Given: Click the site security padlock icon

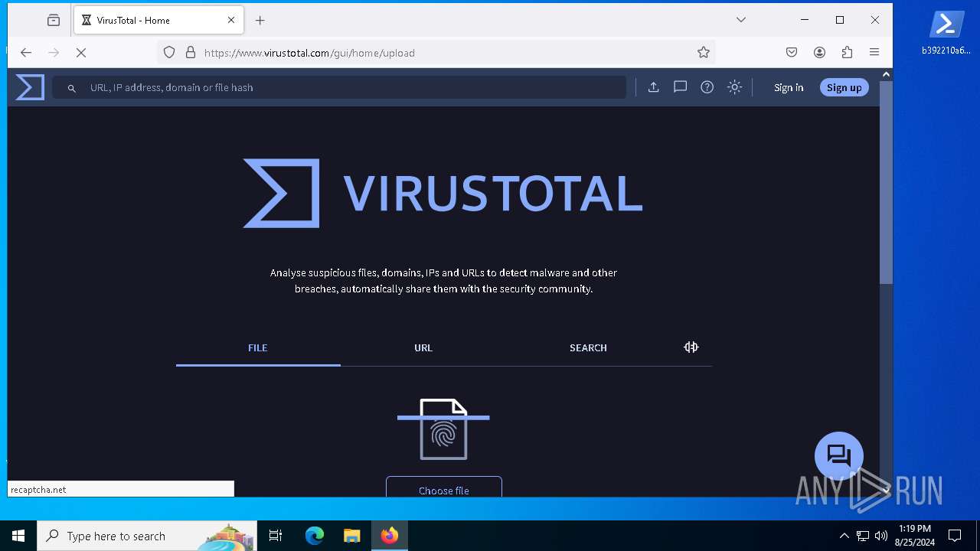Looking at the screenshot, I should click(x=191, y=52).
